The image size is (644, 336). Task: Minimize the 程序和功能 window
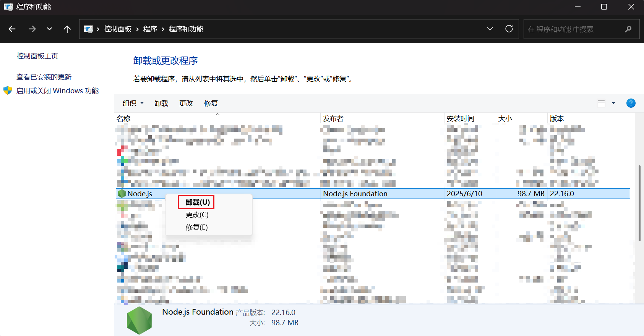pyautogui.click(x=578, y=7)
